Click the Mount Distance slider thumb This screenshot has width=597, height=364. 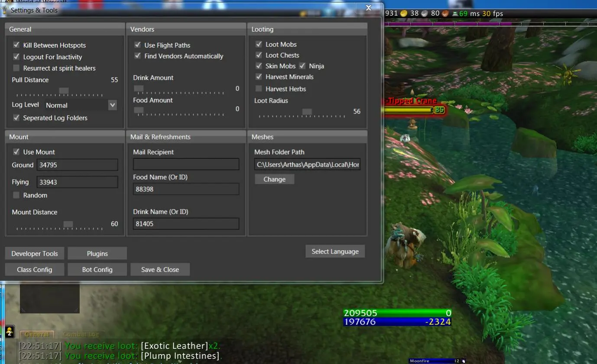68,224
